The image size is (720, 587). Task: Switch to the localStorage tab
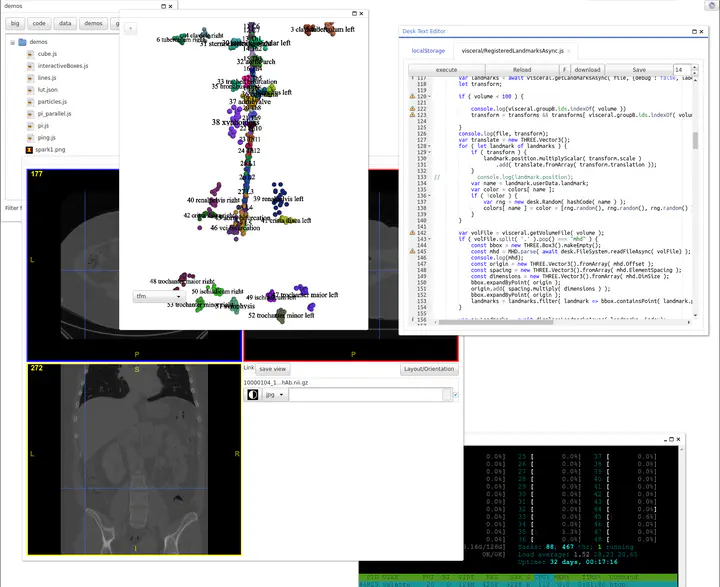(427, 50)
